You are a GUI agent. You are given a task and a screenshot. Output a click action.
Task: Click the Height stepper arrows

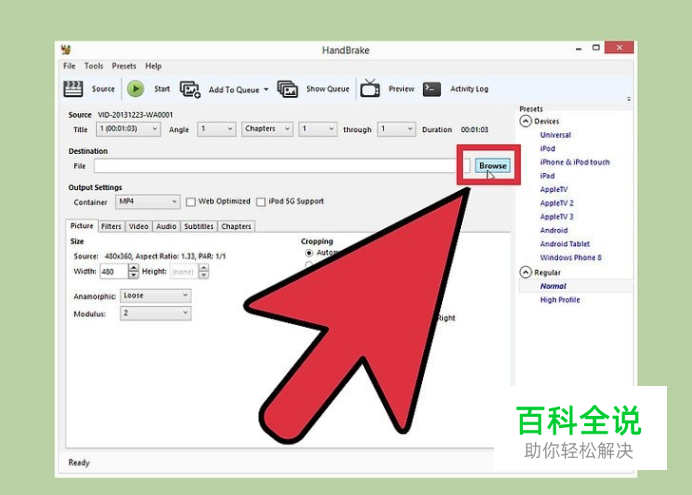203,271
